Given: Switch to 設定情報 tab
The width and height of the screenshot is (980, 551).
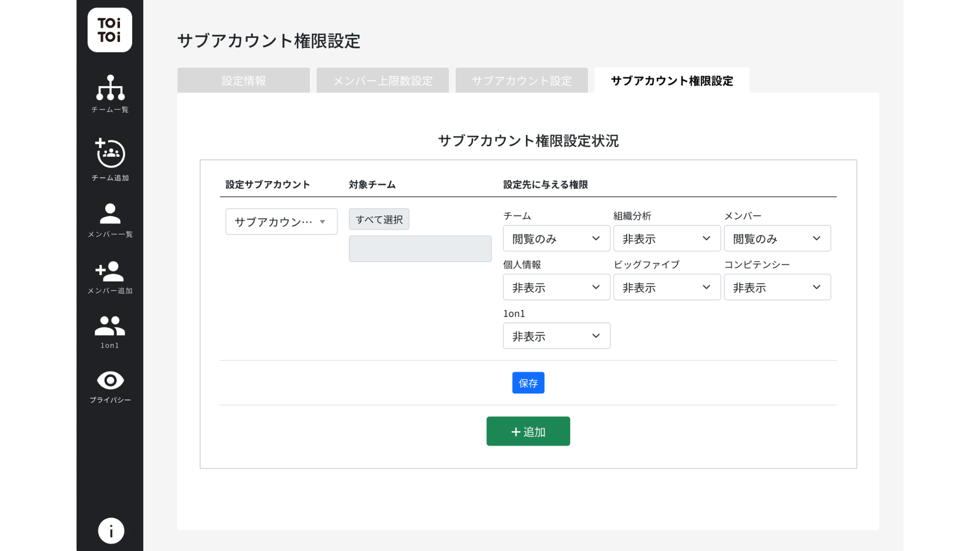Looking at the screenshot, I should [243, 81].
